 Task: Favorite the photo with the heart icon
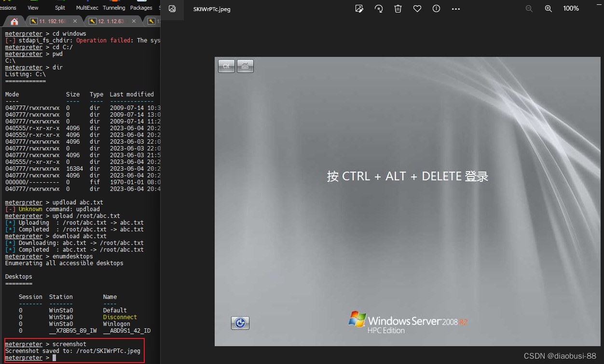point(417,9)
